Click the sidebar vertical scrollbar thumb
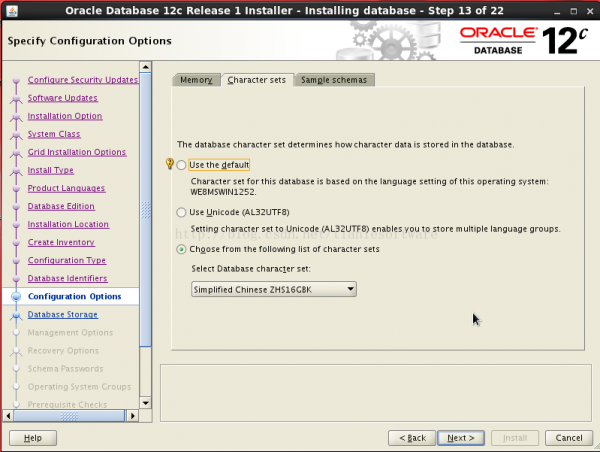Image resolution: width=600 pixels, height=452 pixels. coord(145,209)
